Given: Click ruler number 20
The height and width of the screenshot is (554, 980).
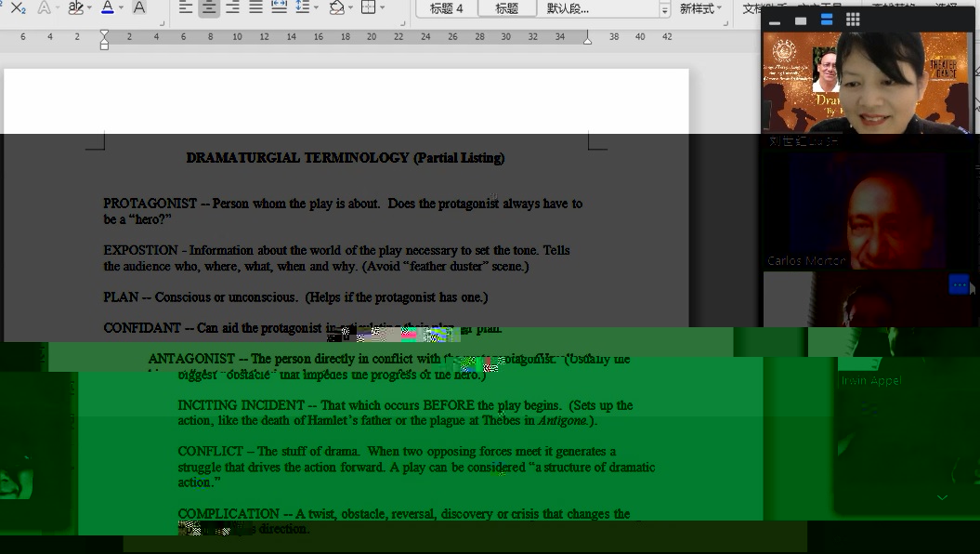Looking at the screenshot, I should tap(372, 37).
